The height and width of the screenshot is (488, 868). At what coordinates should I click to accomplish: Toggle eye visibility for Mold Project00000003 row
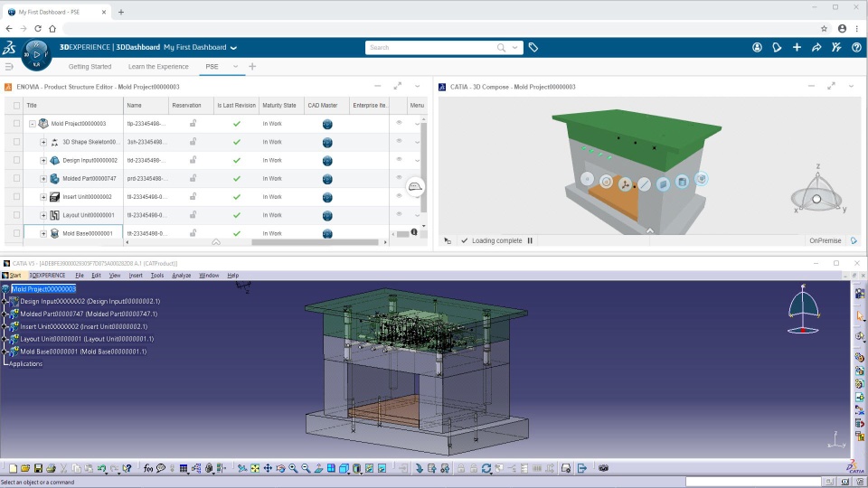[399, 123]
